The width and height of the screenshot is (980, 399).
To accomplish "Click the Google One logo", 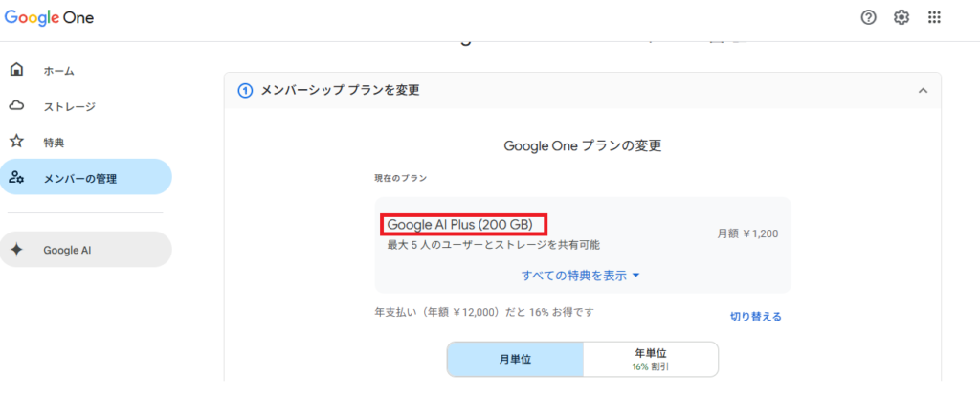I will click(49, 17).
